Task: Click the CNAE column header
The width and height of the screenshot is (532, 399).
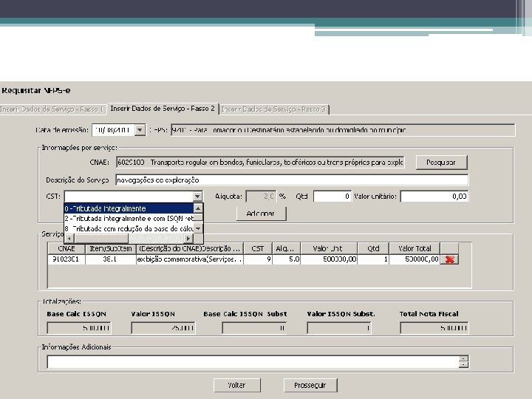Action: click(x=66, y=249)
